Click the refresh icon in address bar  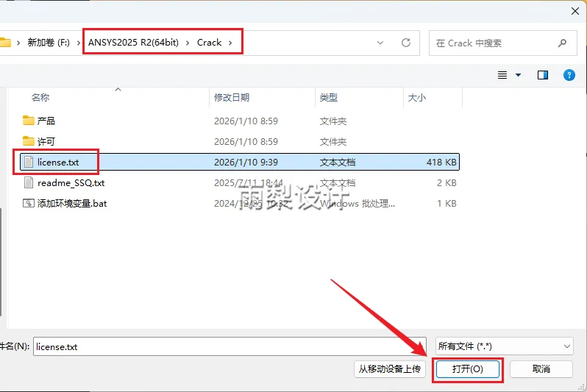406,43
